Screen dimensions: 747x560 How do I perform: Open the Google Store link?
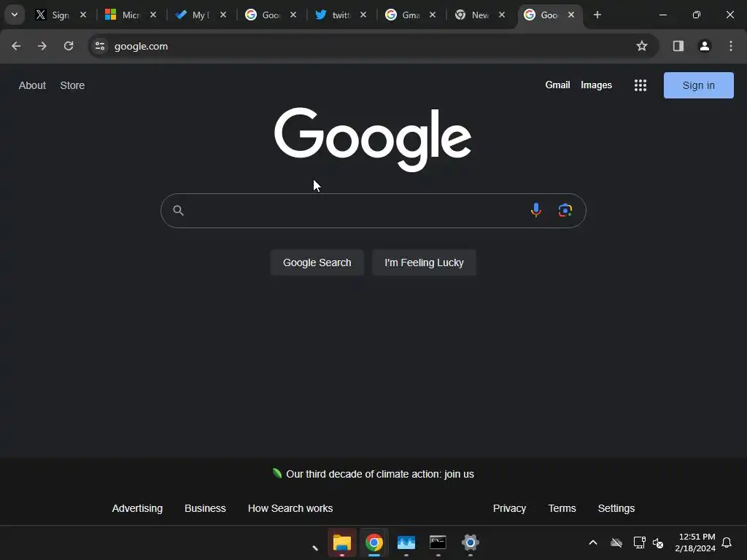coord(72,85)
